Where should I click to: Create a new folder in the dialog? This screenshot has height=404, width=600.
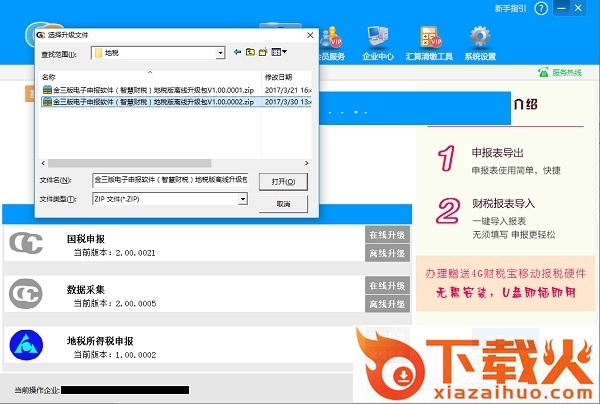click(x=263, y=52)
